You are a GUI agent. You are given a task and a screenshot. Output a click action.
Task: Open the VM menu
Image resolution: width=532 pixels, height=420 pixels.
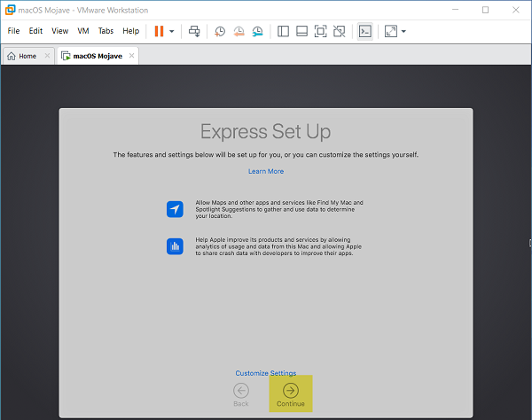83,31
